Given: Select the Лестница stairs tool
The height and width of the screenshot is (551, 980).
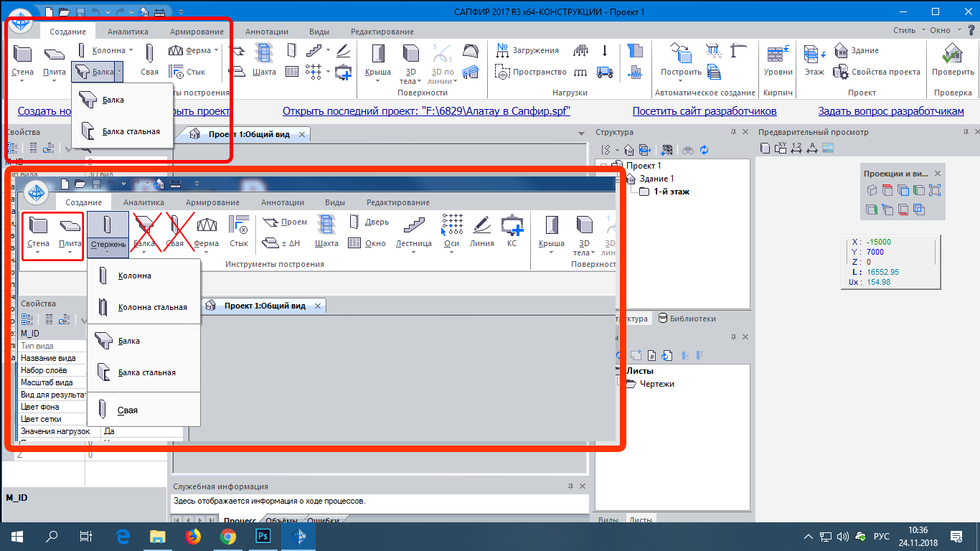Looking at the screenshot, I should 413,231.
